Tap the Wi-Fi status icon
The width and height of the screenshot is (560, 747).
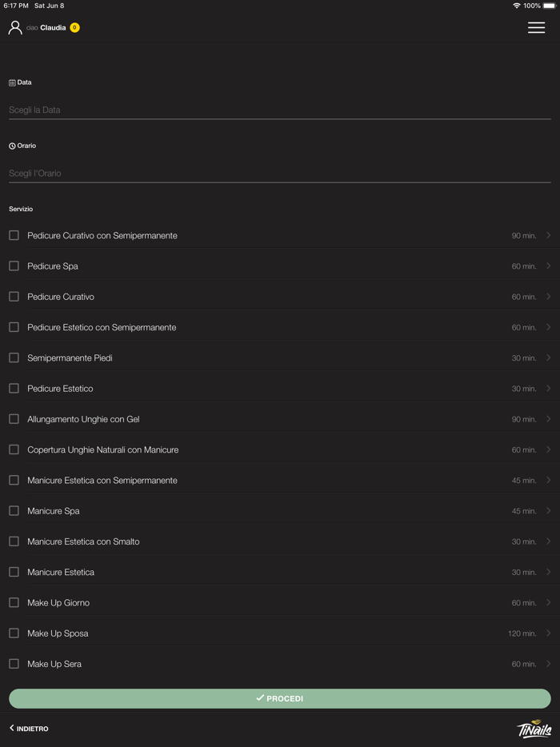pyautogui.click(x=517, y=6)
